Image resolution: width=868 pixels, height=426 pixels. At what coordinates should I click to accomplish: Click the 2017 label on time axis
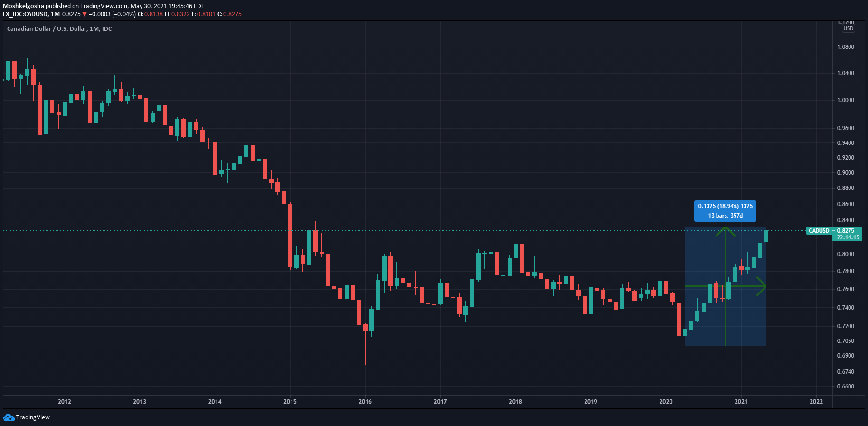point(440,402)
